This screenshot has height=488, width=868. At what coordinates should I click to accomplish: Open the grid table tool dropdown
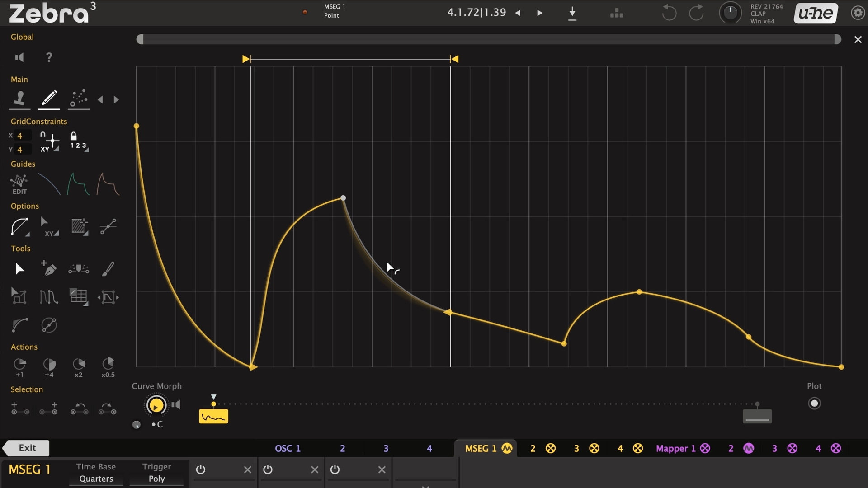(79, 297)
